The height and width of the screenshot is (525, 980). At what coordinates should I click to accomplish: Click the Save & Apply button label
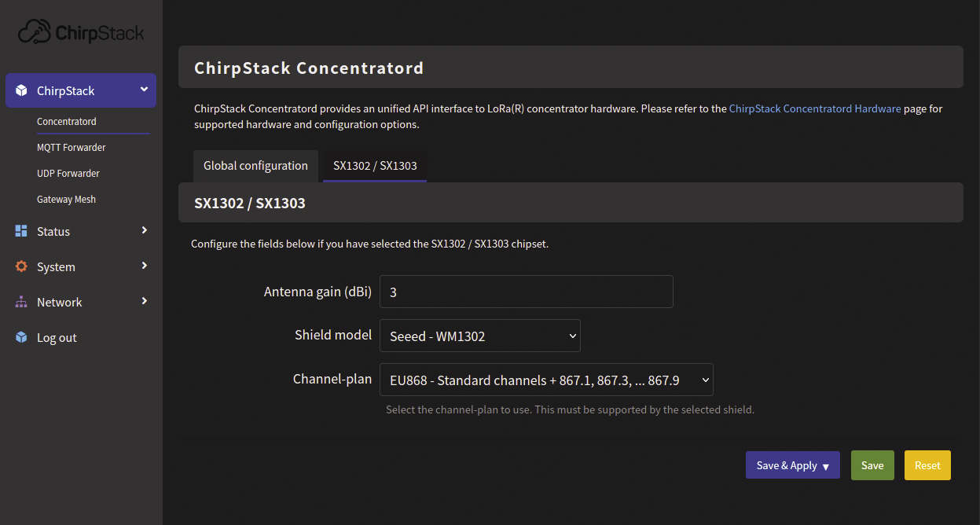point(787,465)
